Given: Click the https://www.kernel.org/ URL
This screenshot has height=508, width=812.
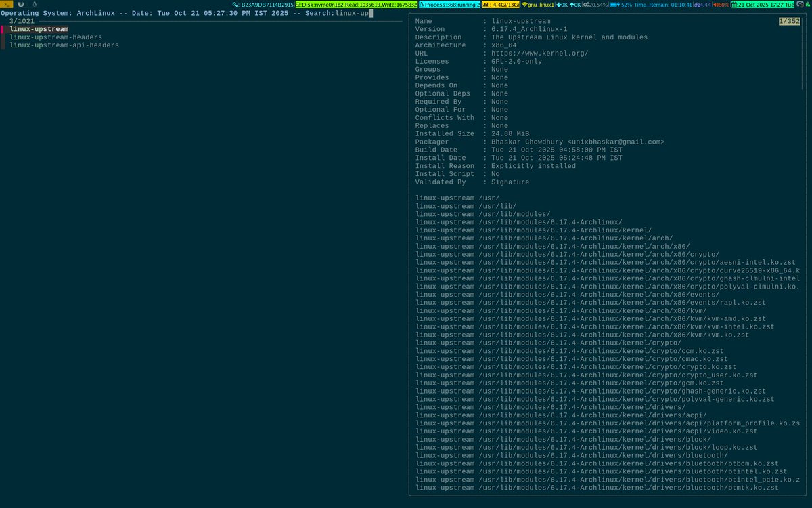Looking at the screenshot, I should [x=540, y=54].
